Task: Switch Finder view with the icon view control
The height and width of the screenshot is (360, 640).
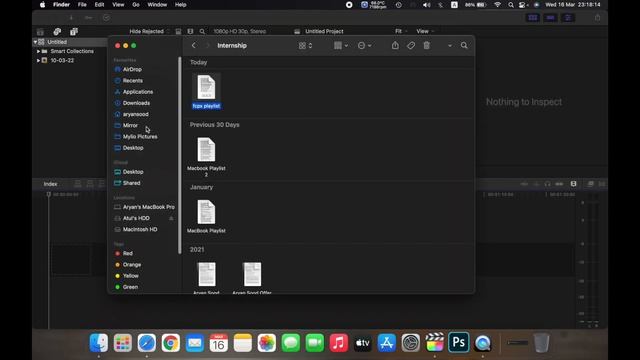Action: click(305, 46)
